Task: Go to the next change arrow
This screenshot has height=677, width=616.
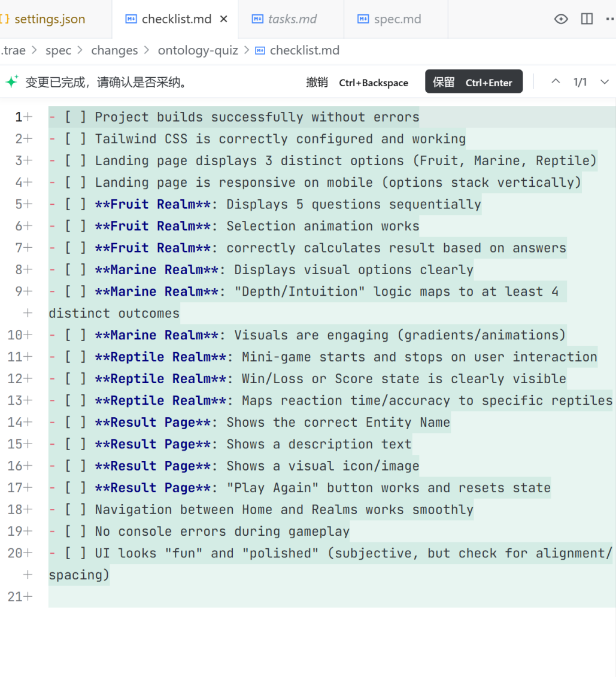Action: (605, 81)
